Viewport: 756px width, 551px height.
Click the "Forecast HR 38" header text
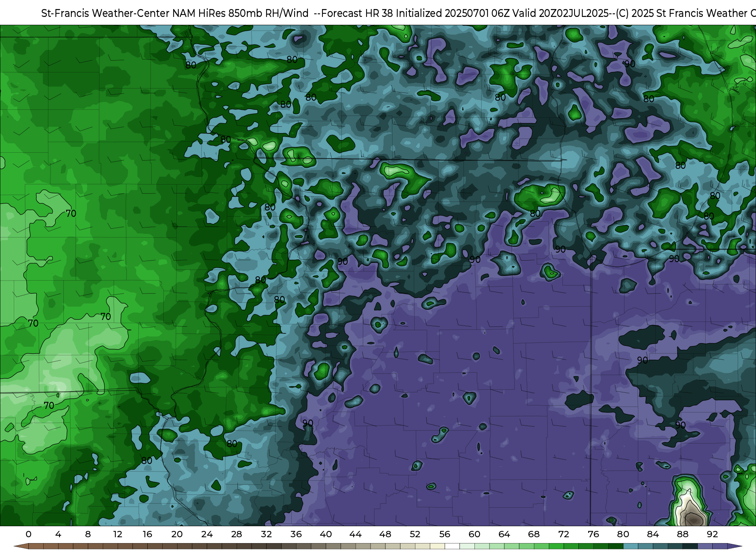click(357, 13)
